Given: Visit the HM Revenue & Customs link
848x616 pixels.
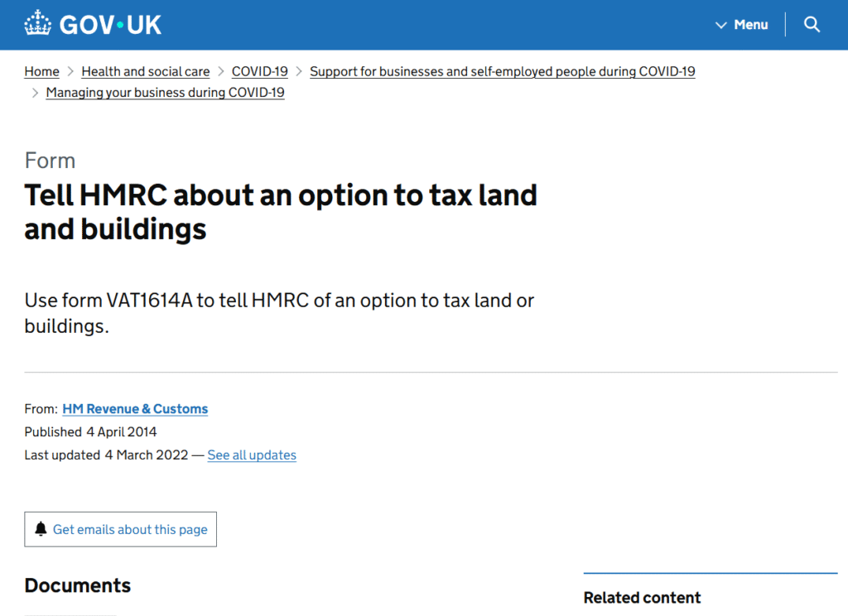Looking at the screenshot, I should pyautogui.click(x=135, y=409).
